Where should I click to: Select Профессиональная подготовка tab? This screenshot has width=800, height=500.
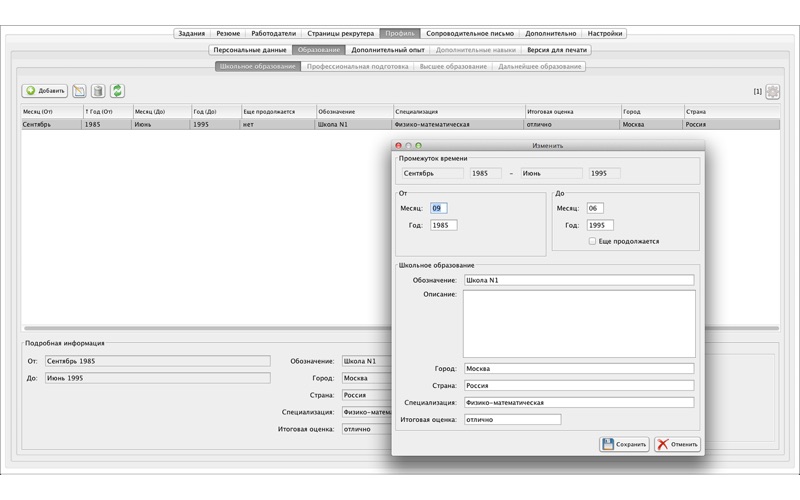click(x=357, y=66)
